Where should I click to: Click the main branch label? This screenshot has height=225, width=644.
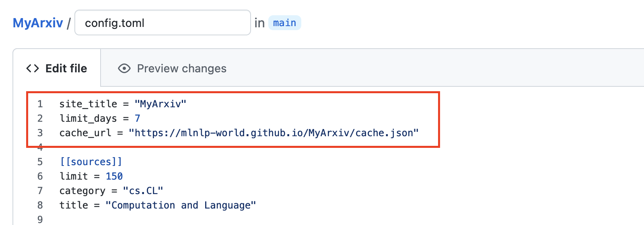click(x=284, y=23)
